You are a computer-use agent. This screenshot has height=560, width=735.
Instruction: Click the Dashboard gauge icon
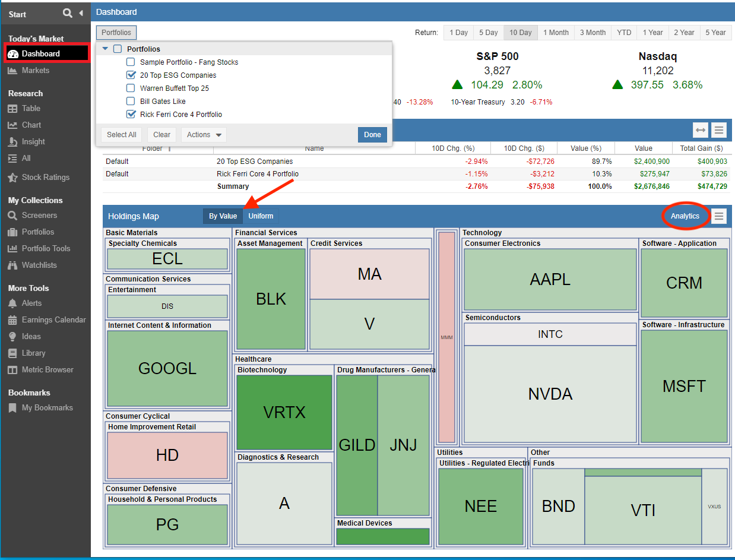(13, 54)
